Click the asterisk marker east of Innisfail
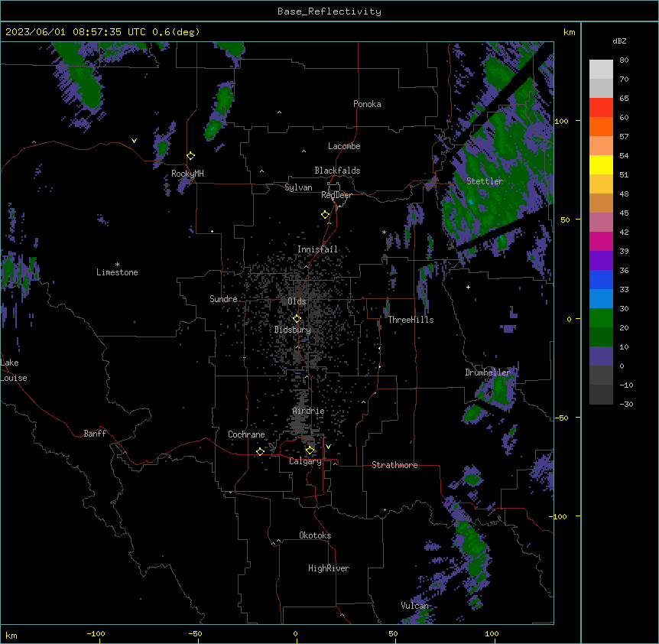Image resolution: width=659 pixels, height=644 pixels. coord(384,232)
